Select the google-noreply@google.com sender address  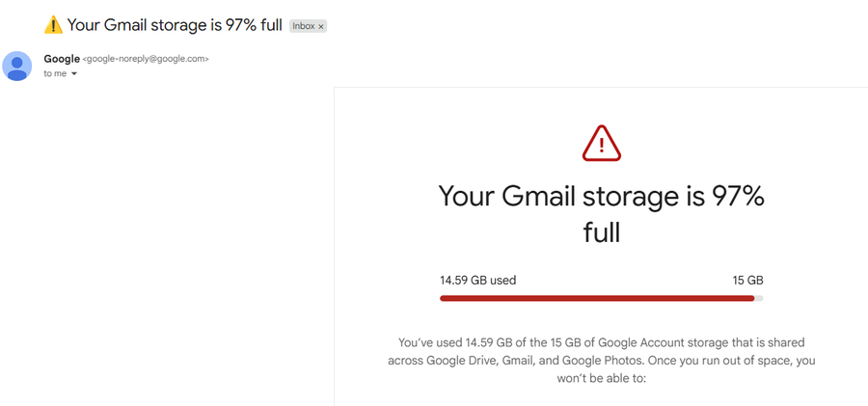click(x=146, y=59)
